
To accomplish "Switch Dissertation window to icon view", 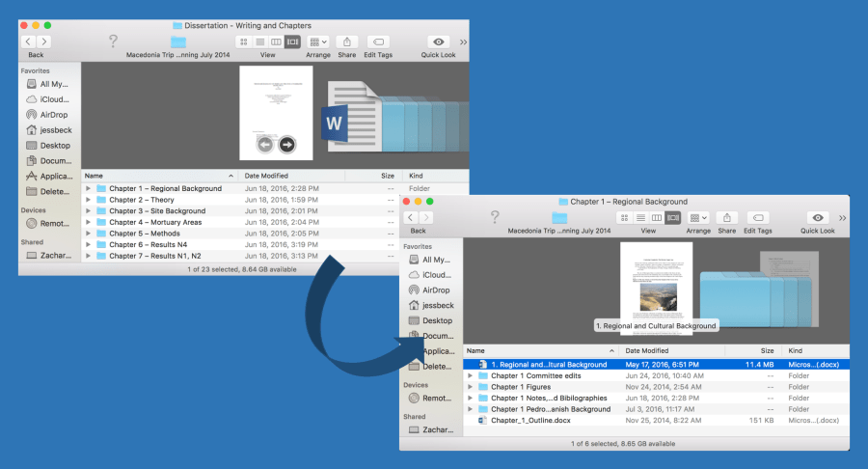I will [243, 42].
